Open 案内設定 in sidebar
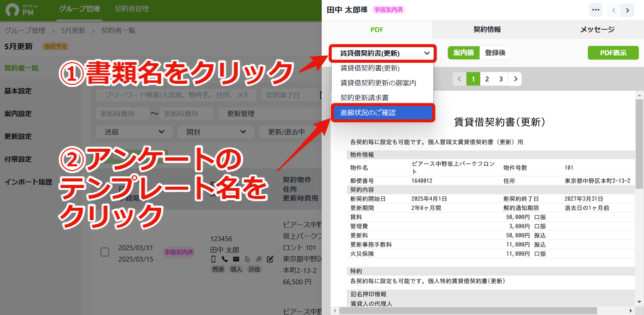 pyautogui.click(x=18, y=114)
